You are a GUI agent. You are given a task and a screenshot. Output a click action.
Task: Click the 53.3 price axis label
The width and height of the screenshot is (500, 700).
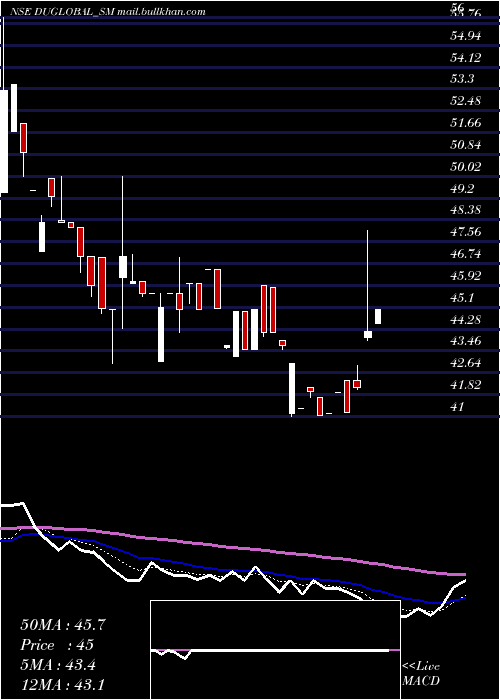tap(462, 79)
